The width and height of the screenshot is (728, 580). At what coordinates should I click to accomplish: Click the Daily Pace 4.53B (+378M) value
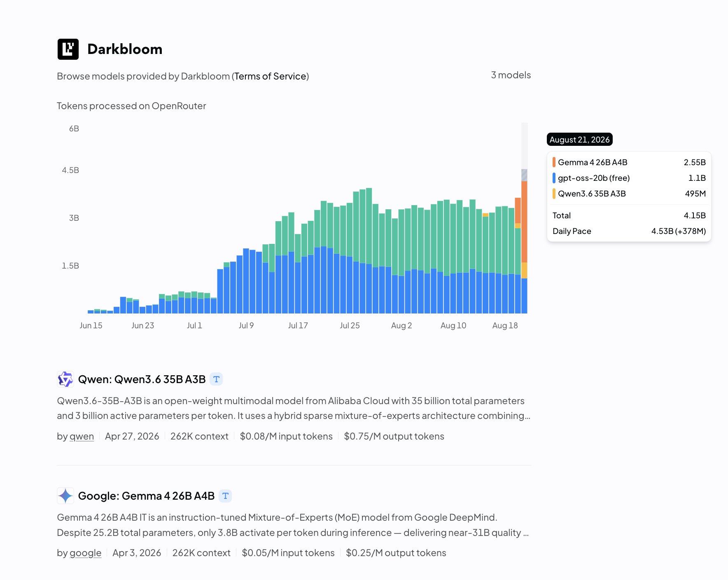tap(678, 231)
